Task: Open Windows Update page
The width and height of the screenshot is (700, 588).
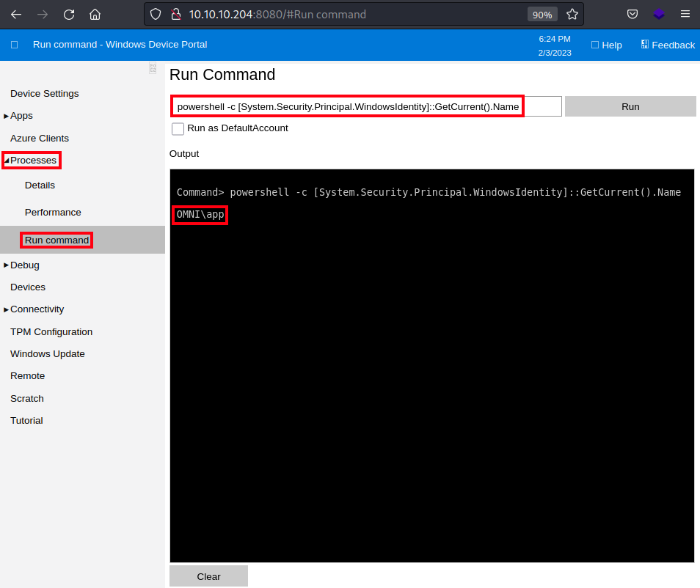Action: pyautogui.click(x=47, y=354)
